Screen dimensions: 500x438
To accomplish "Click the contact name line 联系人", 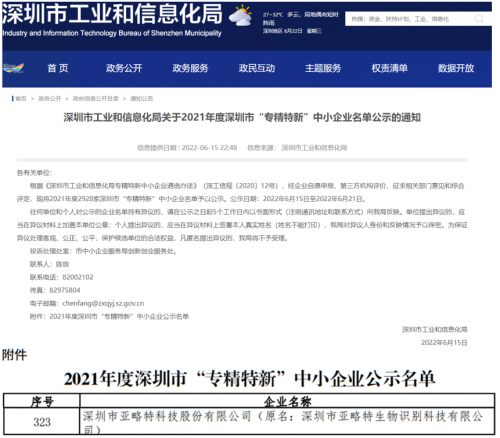I will point(49,264).
